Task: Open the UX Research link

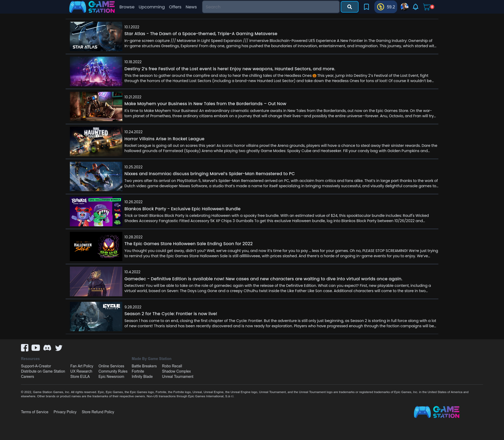Action: (x=81, y=371)
